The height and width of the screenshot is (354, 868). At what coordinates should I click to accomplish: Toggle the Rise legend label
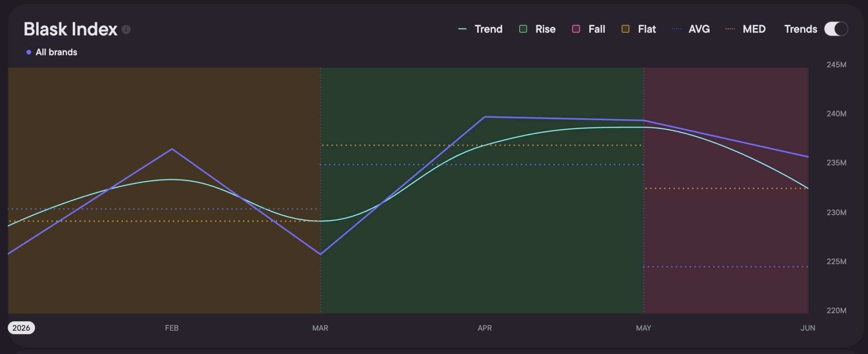click(x=545, y=29)
